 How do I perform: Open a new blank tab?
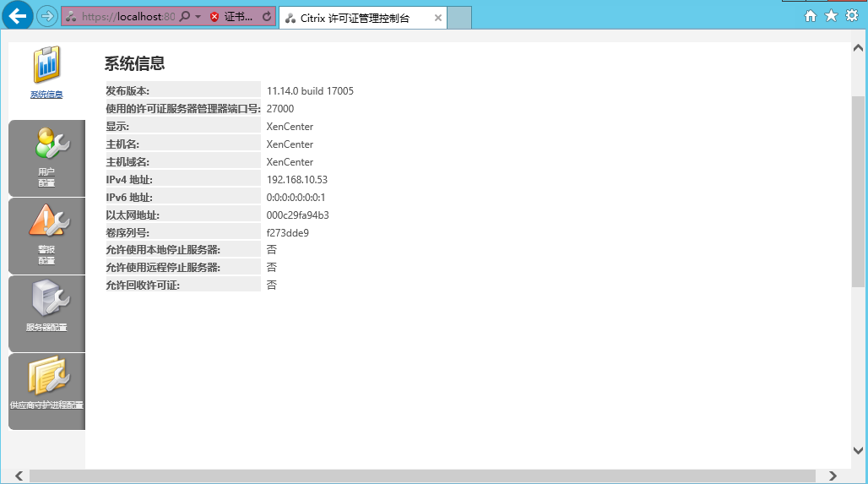pyautogui.click(x=459, y=18)
